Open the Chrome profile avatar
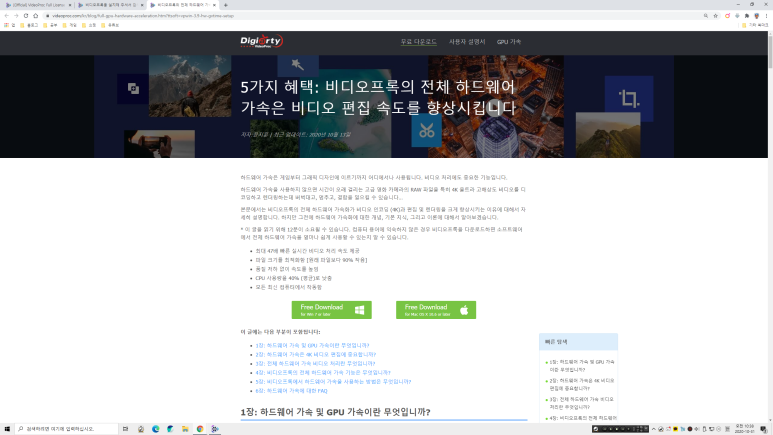This screenshot has height=435, width=773. [757, 16]
